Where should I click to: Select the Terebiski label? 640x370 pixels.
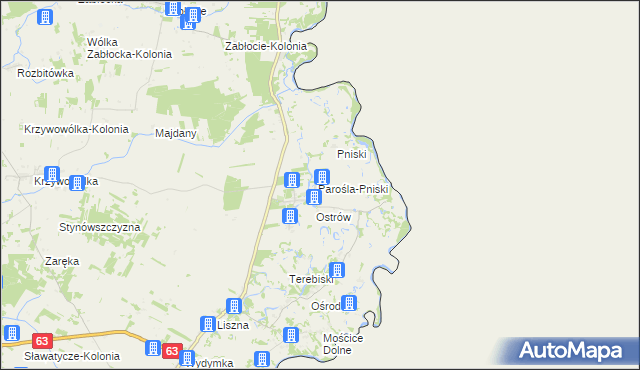[311, 279]
